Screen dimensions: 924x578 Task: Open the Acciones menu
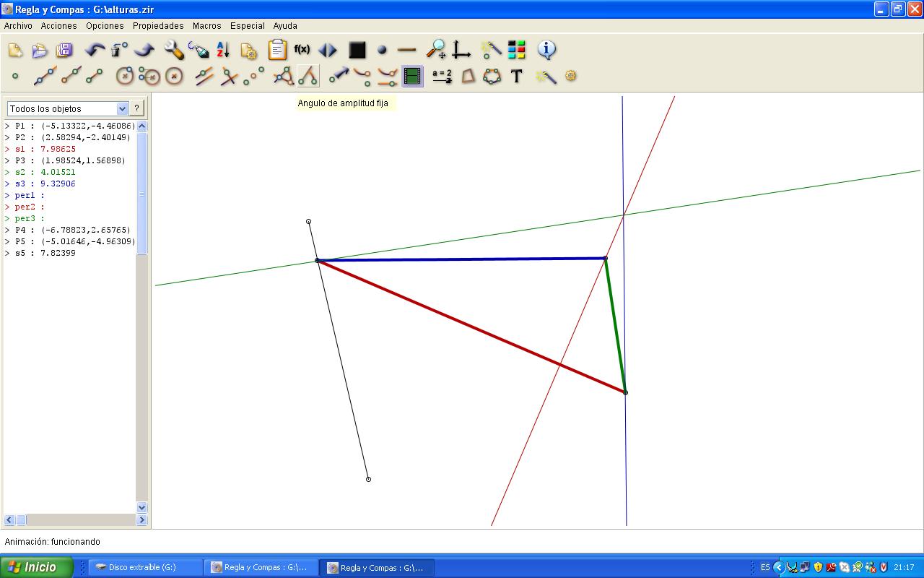[59, 25]
